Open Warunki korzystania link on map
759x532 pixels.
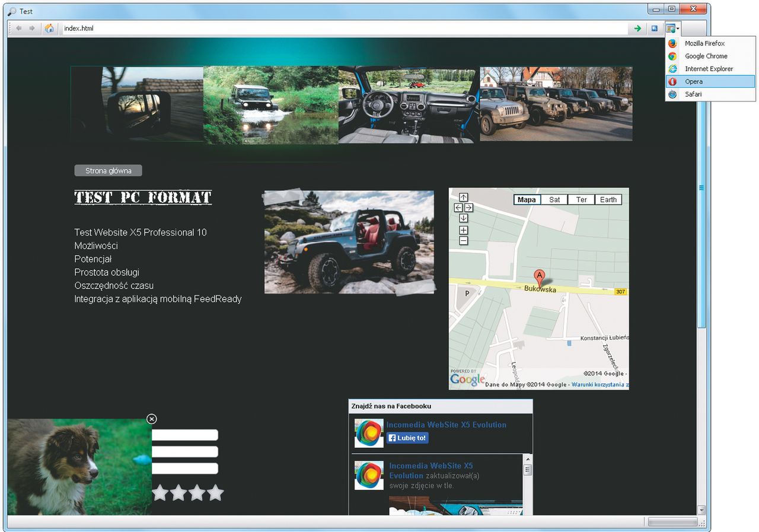coord(600,385)
